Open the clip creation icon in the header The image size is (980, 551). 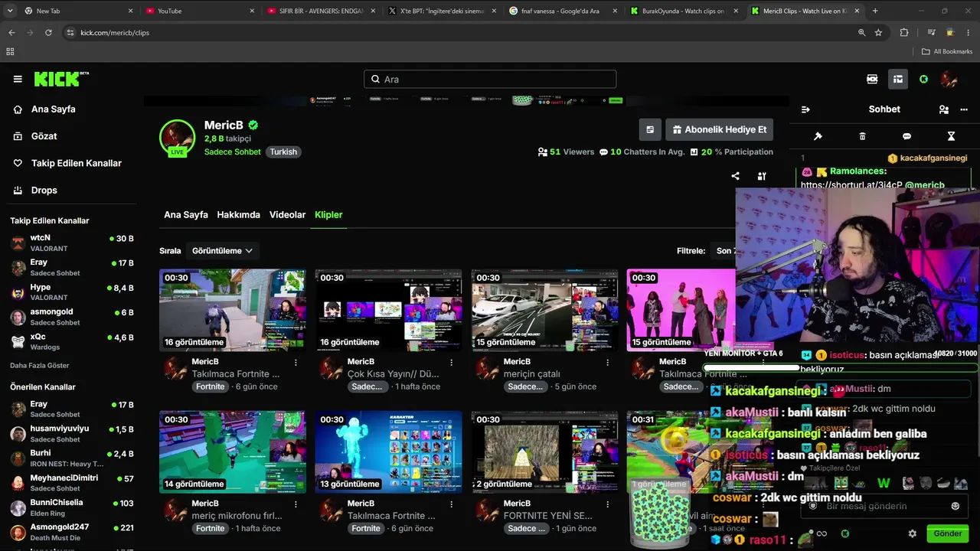[x=872, y=79]
